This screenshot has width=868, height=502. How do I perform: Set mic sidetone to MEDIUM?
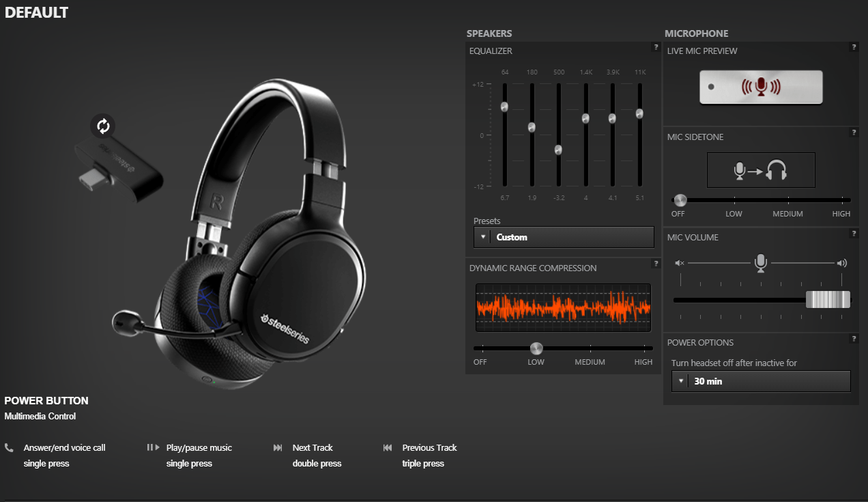787,214
